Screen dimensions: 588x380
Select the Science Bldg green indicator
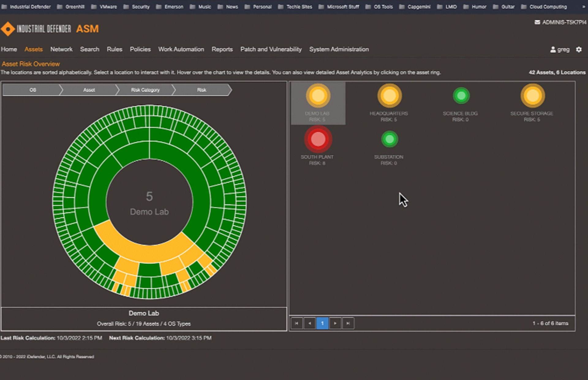pyautogui.click(x=461, y=96)
